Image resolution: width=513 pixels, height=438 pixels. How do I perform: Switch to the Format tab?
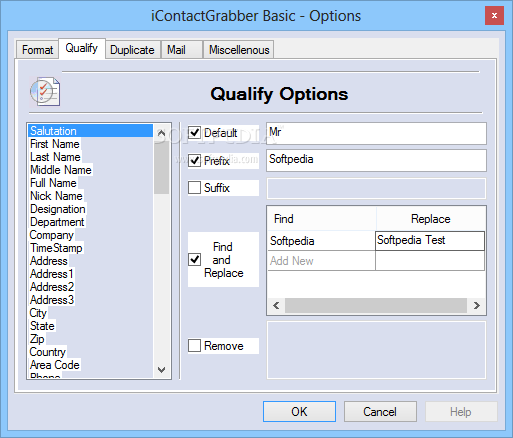(x=37, y=50)
